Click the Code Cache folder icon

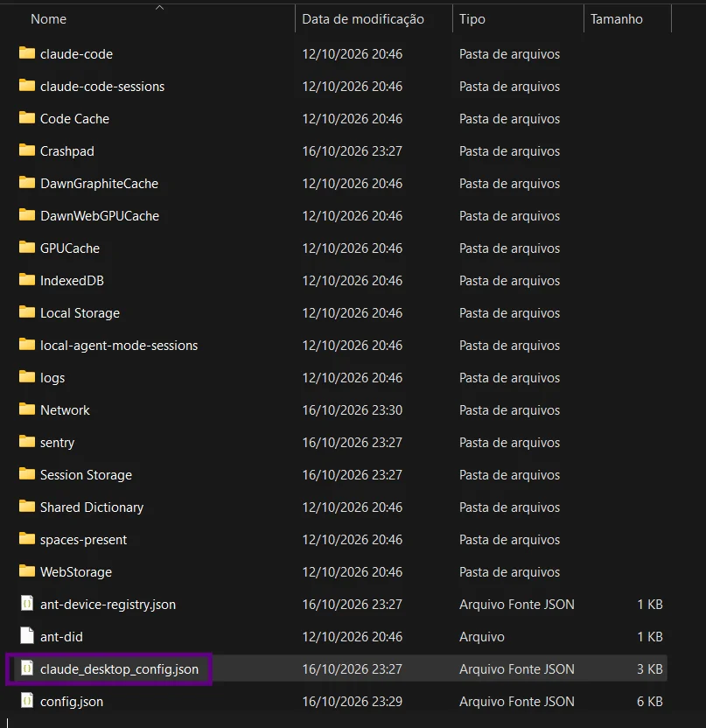pos(27,118)
